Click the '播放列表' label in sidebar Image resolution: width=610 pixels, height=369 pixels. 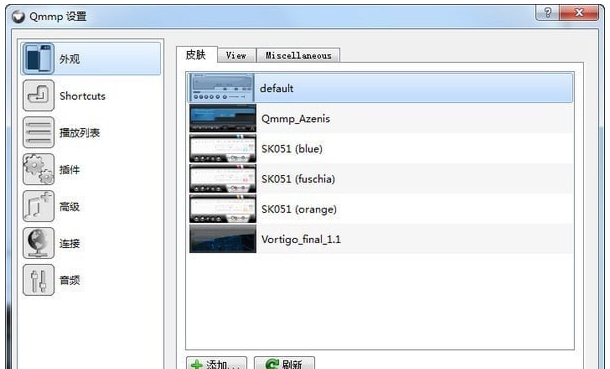tap(80, 133)
